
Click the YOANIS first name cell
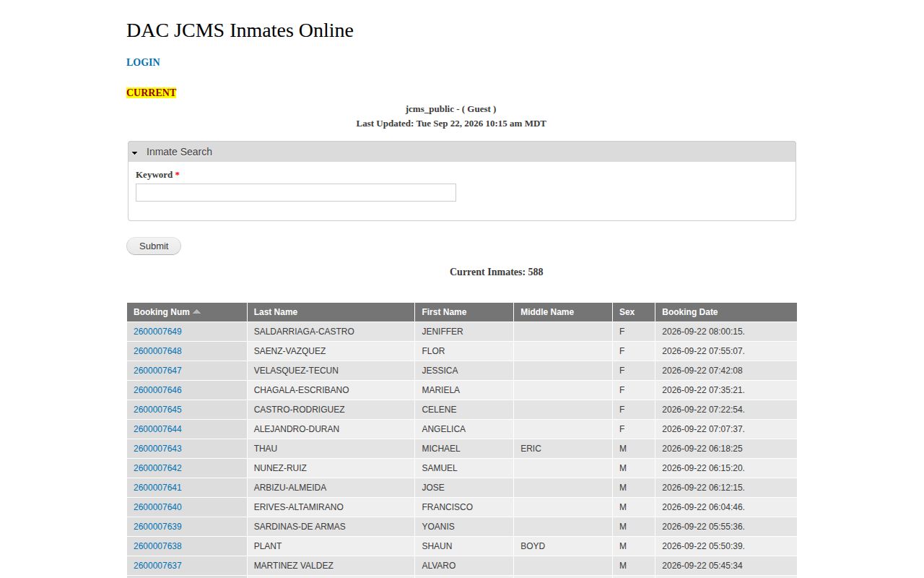click(464, 527)
